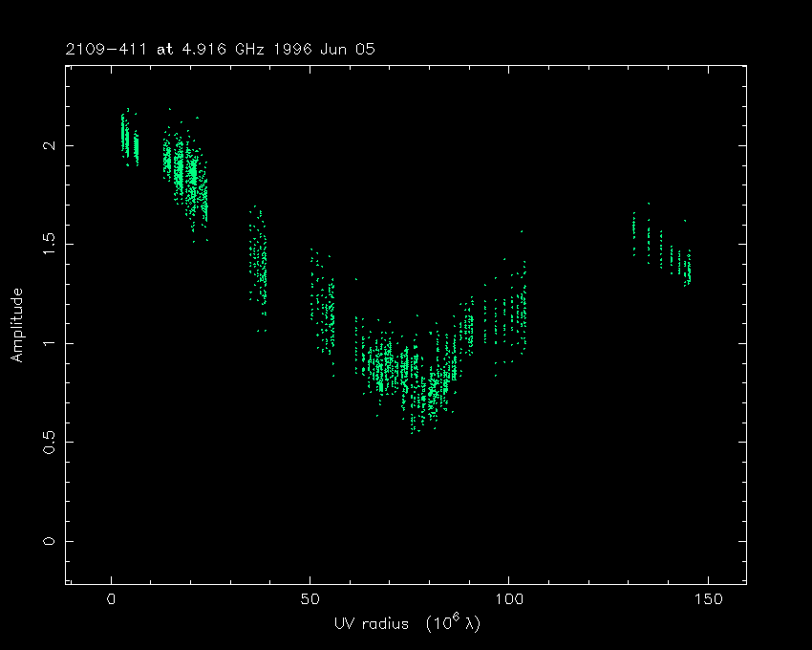812x650 pixels.
Task: Click the date "1996 Jun 05" in the title
Action: [320, 49]
